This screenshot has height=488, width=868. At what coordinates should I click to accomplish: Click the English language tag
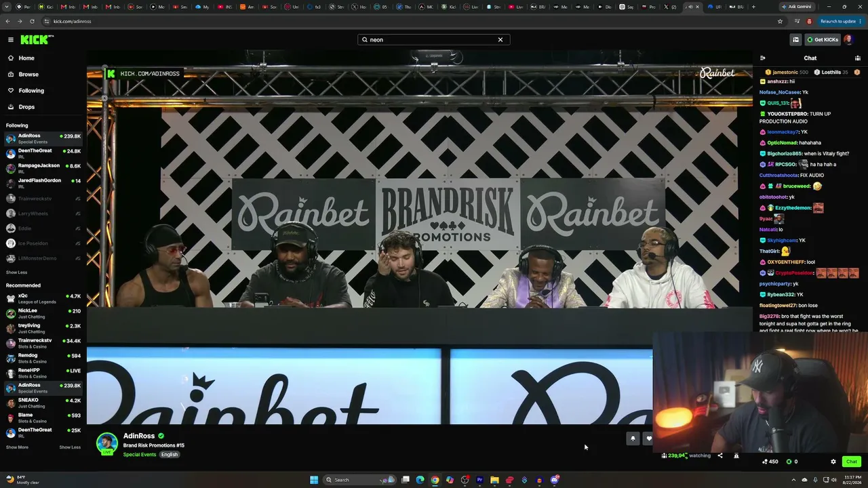click(170, 455)
